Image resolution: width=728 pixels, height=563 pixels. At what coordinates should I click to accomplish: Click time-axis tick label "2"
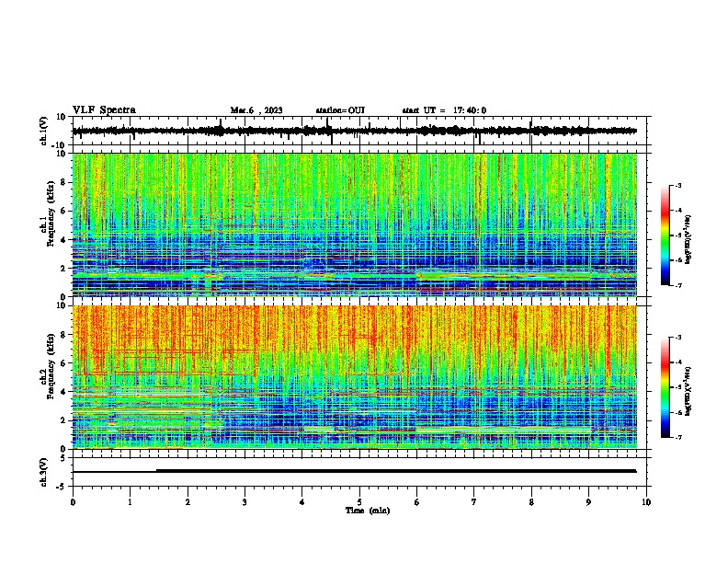click(188, 502)
